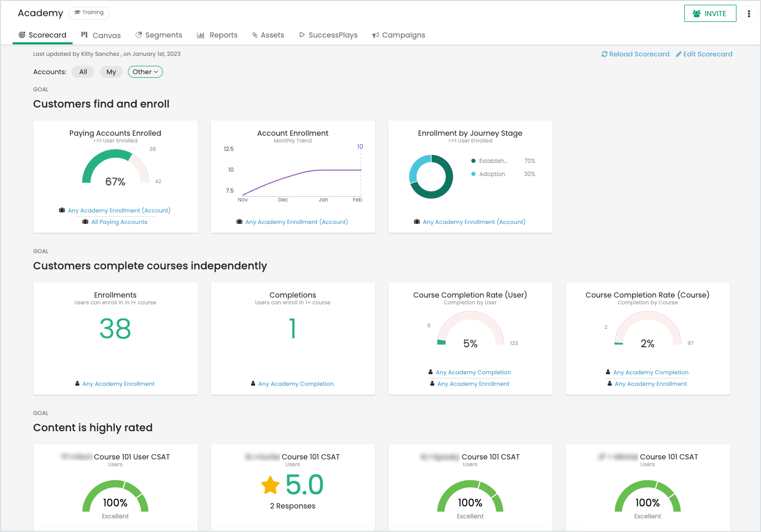Click the Canvas tab icon
The width and height of the screenshot is (761, 532).
pyautogui.click(x=85, y=34)
